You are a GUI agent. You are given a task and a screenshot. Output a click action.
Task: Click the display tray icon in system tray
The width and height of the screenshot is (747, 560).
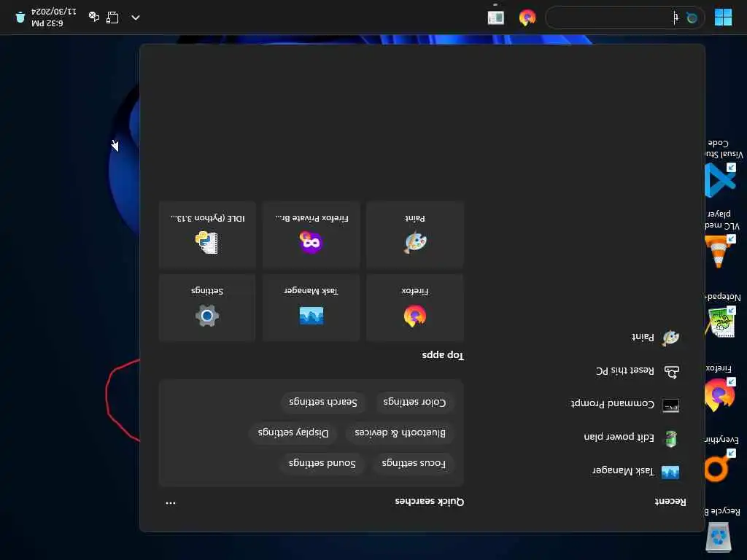(x=112, y=17)
